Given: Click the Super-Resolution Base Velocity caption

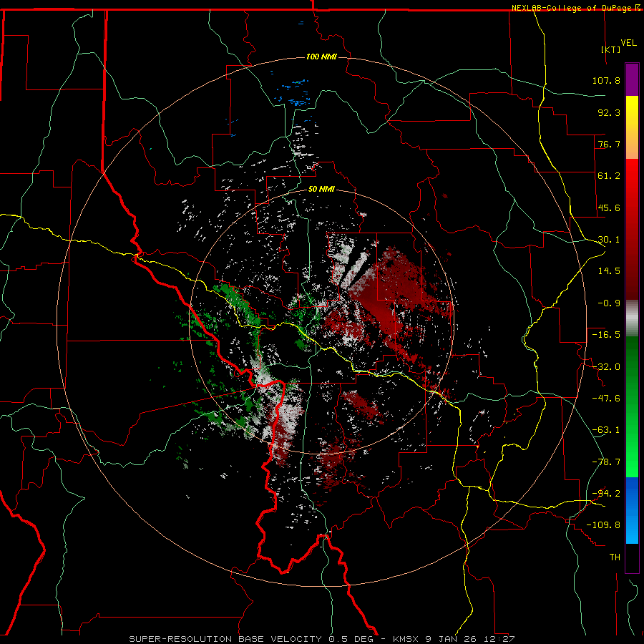Looking at the screenshot, I should (x=322, y=639).
